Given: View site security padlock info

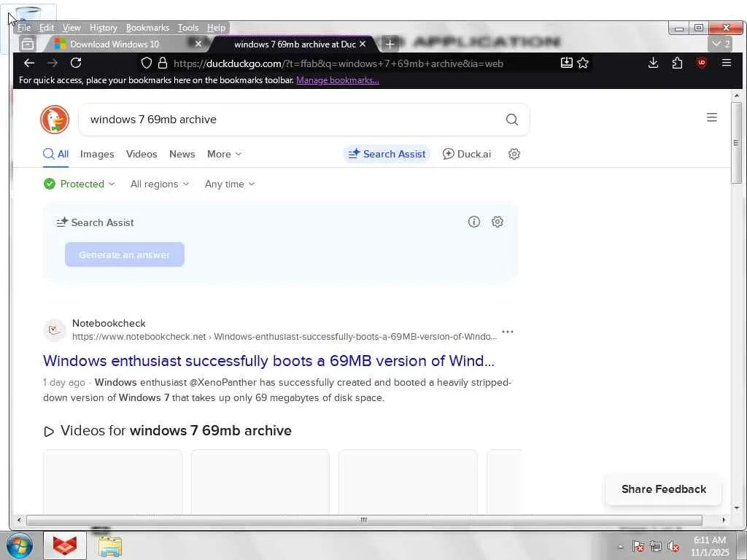Looking at the screenshot, I should (x=163, y=63).
